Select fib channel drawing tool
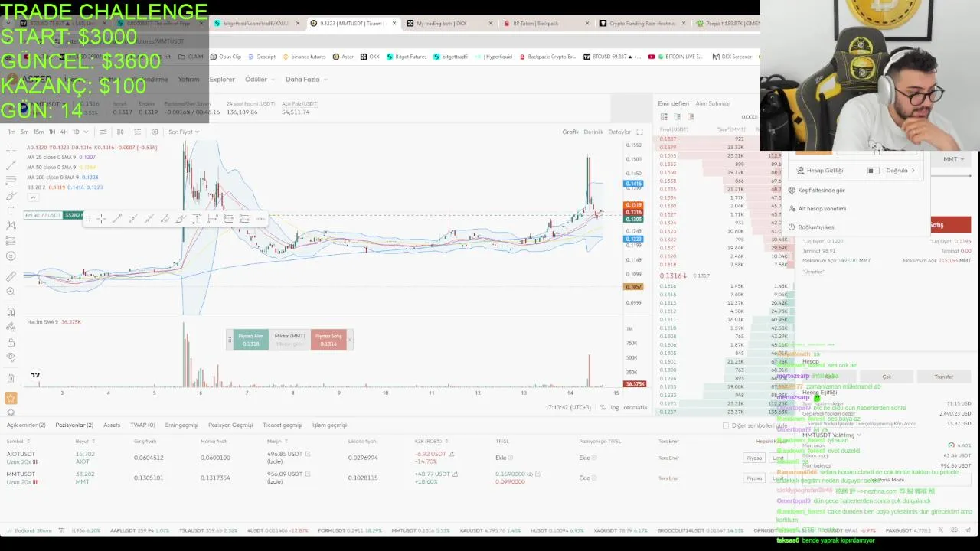This screenshot has height=551, width=980. tap(11, 181)
